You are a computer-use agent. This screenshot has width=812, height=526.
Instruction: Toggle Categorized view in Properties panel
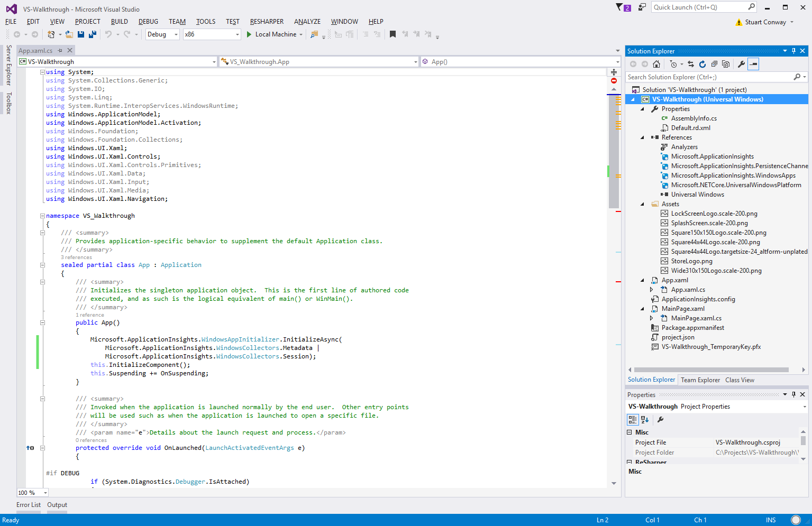pyautogui.click(x=633, y=420)
